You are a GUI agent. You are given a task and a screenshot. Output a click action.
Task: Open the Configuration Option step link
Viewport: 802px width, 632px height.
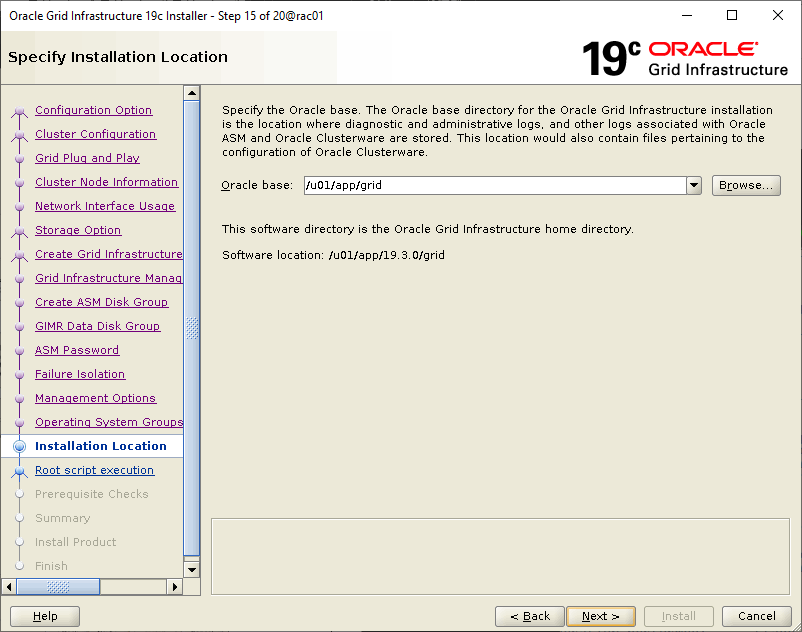click(x=94, y=110)
